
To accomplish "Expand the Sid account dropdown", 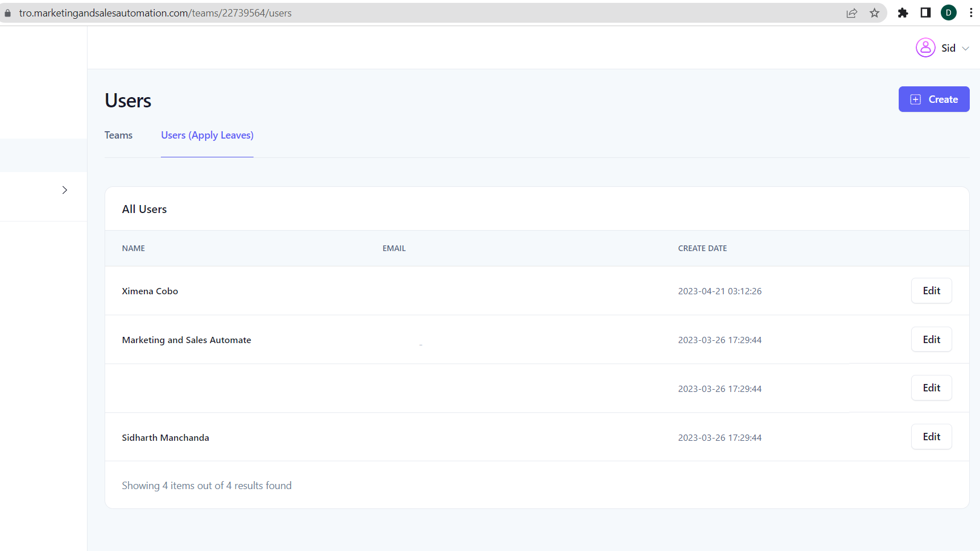I will (x=965, y=48).
